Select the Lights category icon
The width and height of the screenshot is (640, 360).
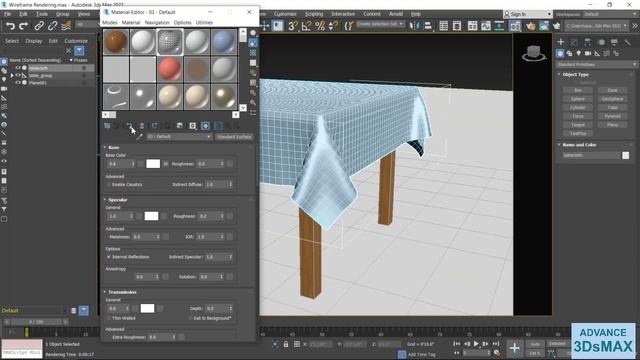578,53
